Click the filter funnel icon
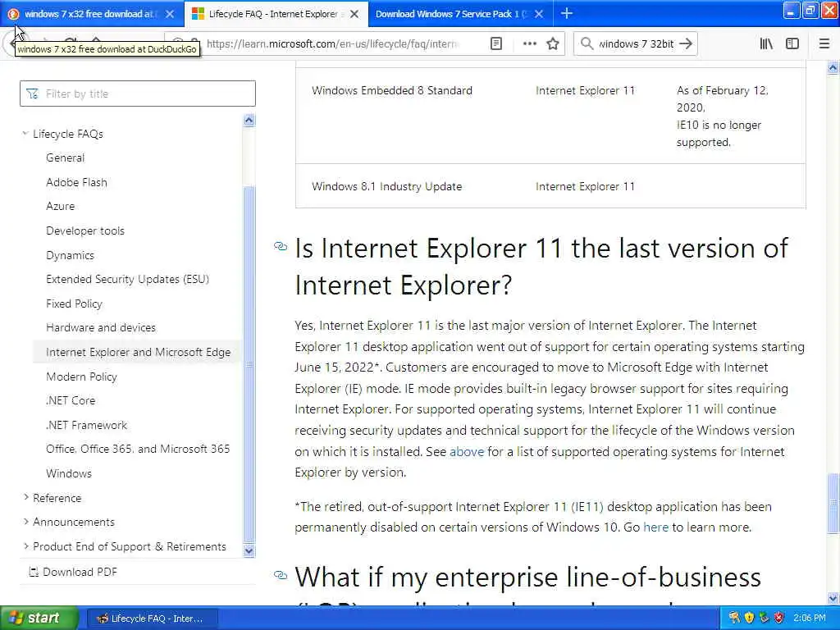Screen dimensions: 840x630 [x=32, y=94]
